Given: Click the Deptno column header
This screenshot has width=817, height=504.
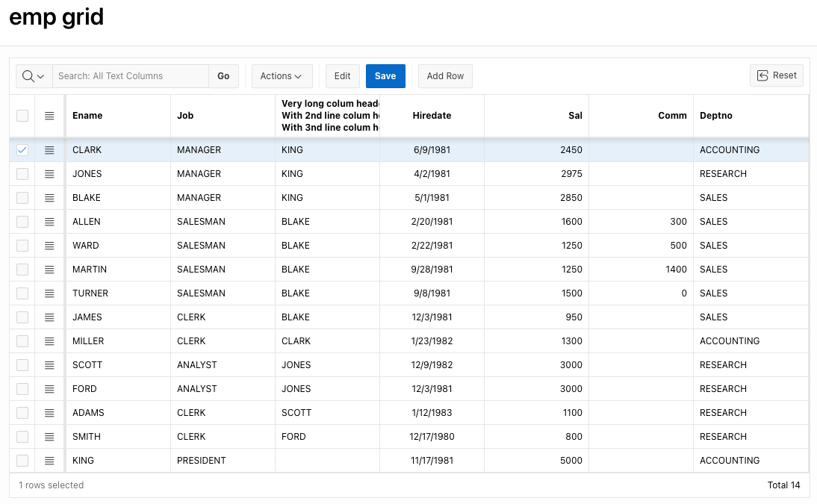Looking at the screenshot, I should [x=715, y=116].
